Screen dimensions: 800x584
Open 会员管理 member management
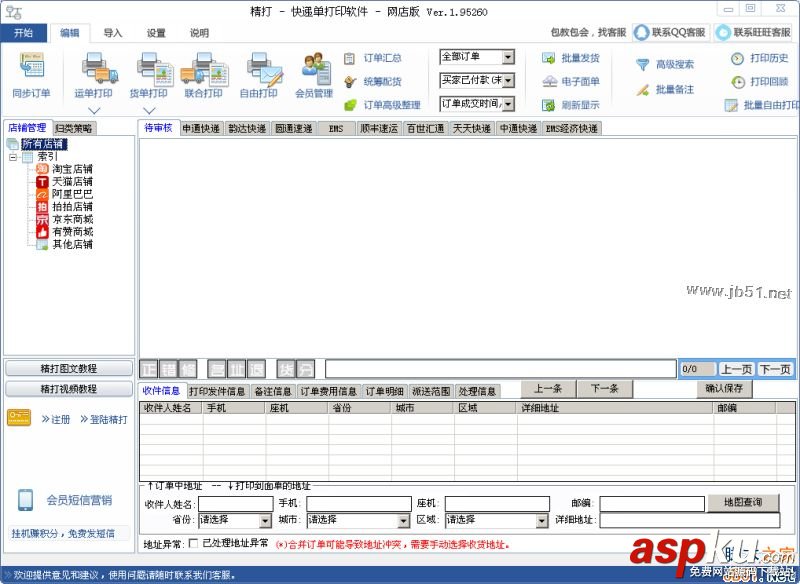click(x=314, y=75)
